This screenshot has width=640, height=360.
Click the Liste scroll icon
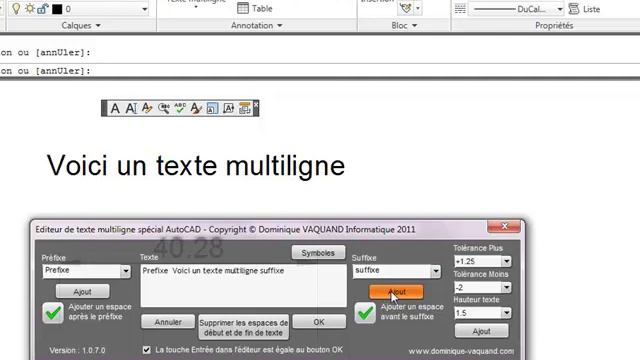point(574,9)
